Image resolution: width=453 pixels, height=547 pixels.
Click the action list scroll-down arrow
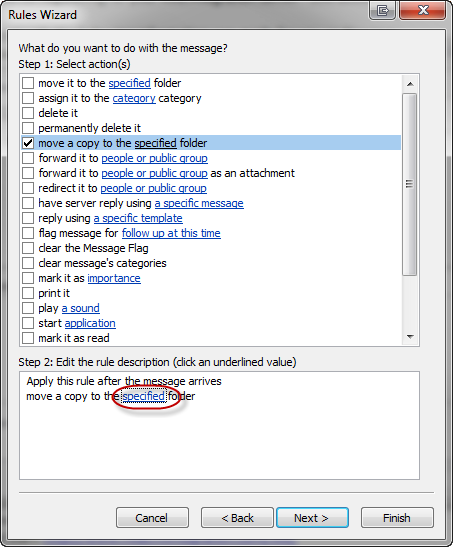tap(410, 337)
